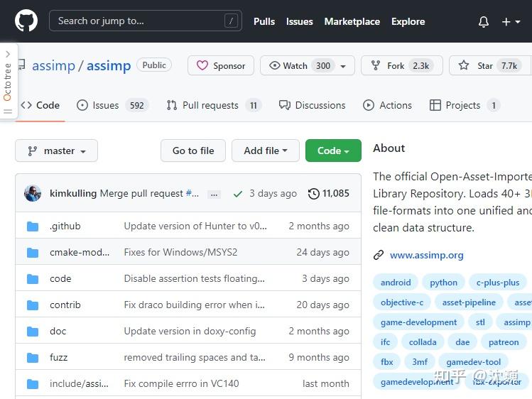532x399 pixels.
Task: Click the commit history clock icon
Action: 314,193
